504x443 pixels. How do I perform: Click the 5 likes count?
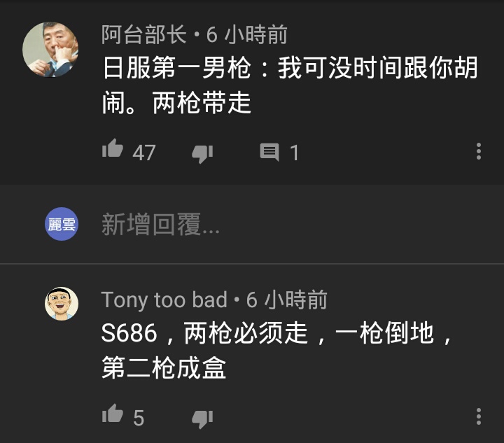[x=139, y=418]
